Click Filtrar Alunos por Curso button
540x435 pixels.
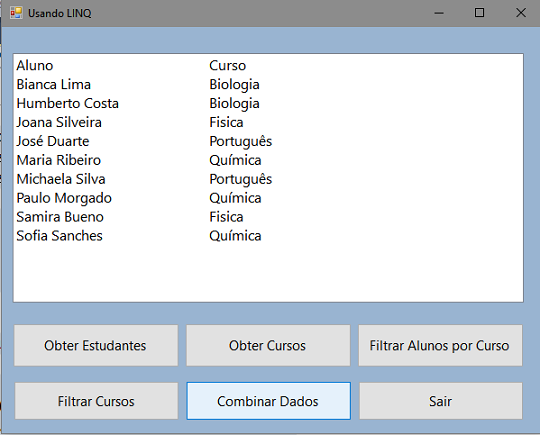[440, 345]
